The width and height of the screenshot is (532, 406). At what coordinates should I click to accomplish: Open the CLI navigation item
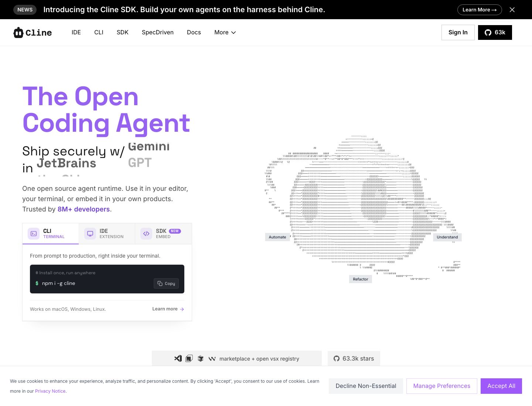coord(99,32)
